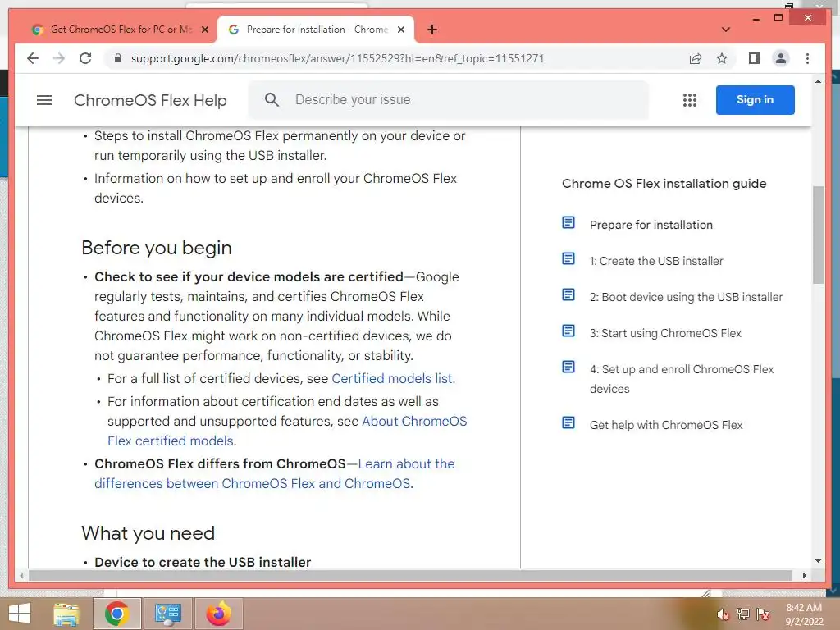840x630 pixels.
Task: Close the Prepare for installation tab
Action: pos(400,30)
